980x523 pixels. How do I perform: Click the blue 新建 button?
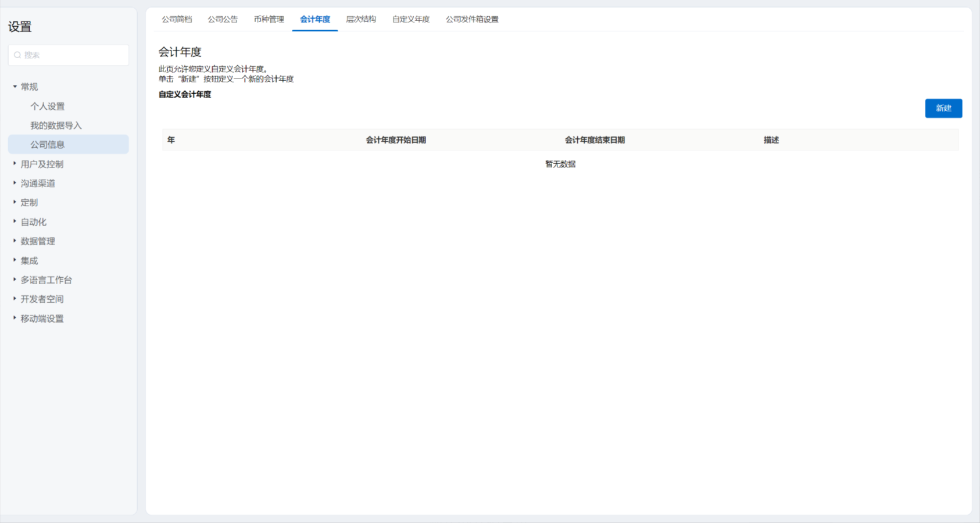coord(943,108)
